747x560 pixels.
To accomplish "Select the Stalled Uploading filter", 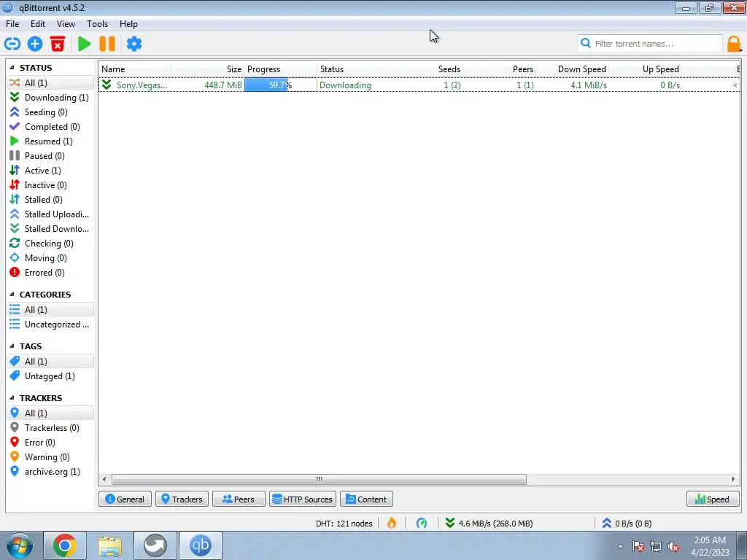I will 50,214.
